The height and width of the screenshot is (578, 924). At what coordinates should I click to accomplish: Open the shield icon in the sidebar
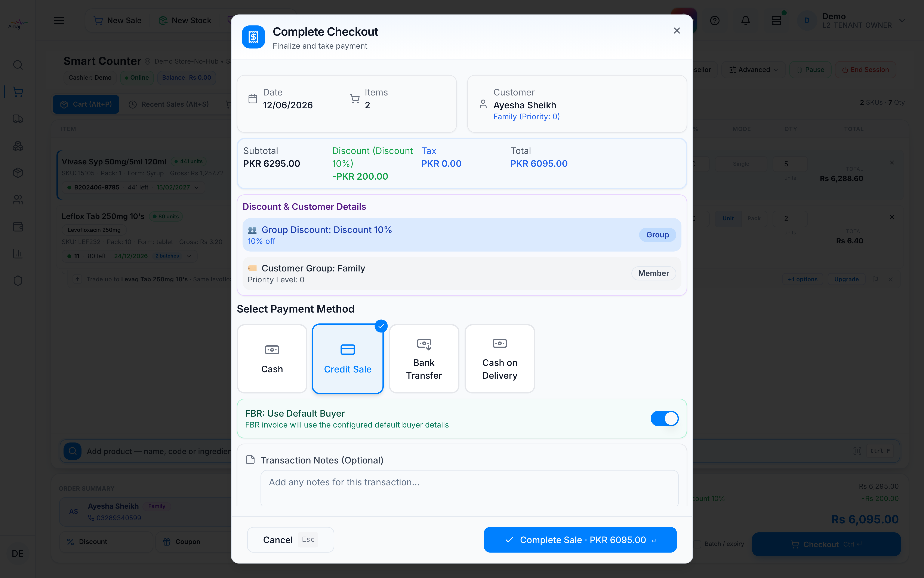pos(18,281)
